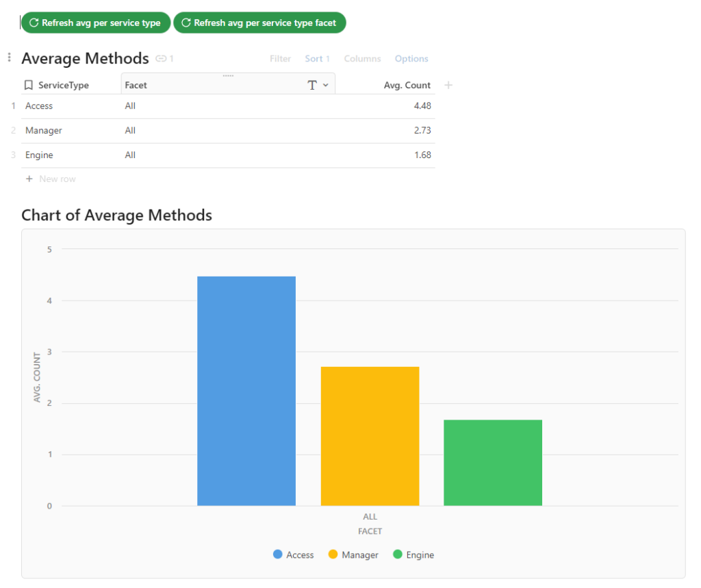Click the Filter link above the table
The image size is (701, 588).
(x=280, y=59)
